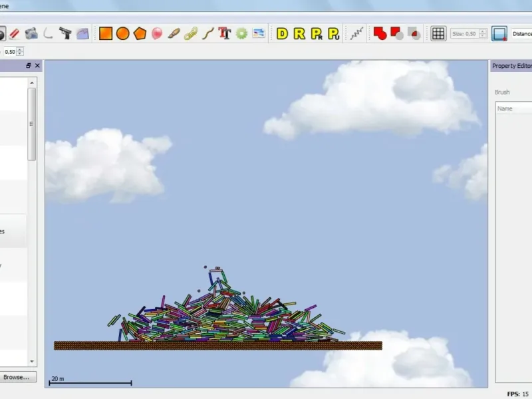The width and height of the screenshot is (532, 399).
Task: Click the Name column header
Action: point(513,108)
